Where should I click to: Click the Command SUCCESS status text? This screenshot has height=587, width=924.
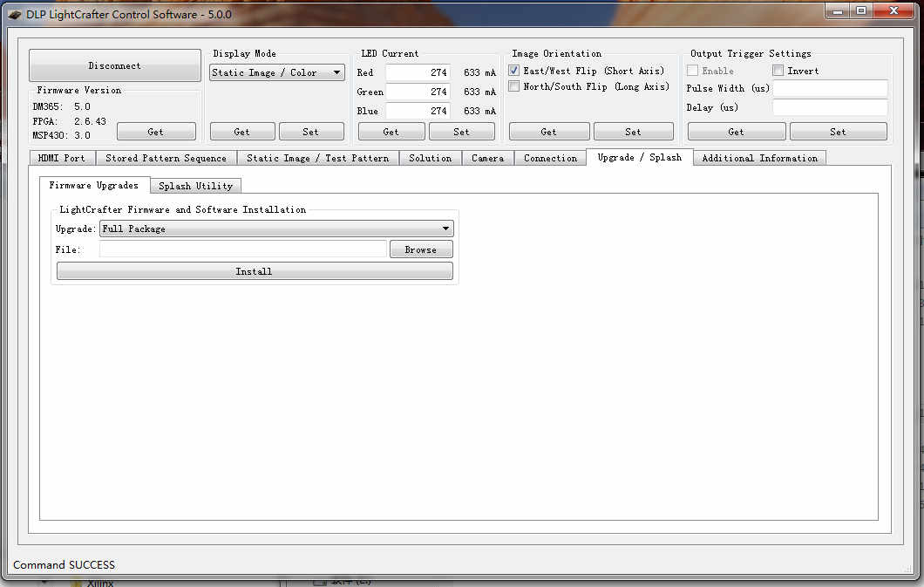tap(65, 564)
